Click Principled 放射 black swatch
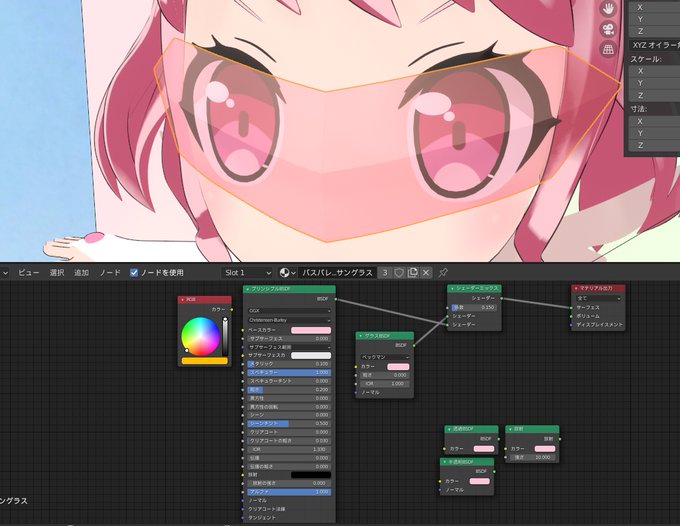 tap(311, 475)
